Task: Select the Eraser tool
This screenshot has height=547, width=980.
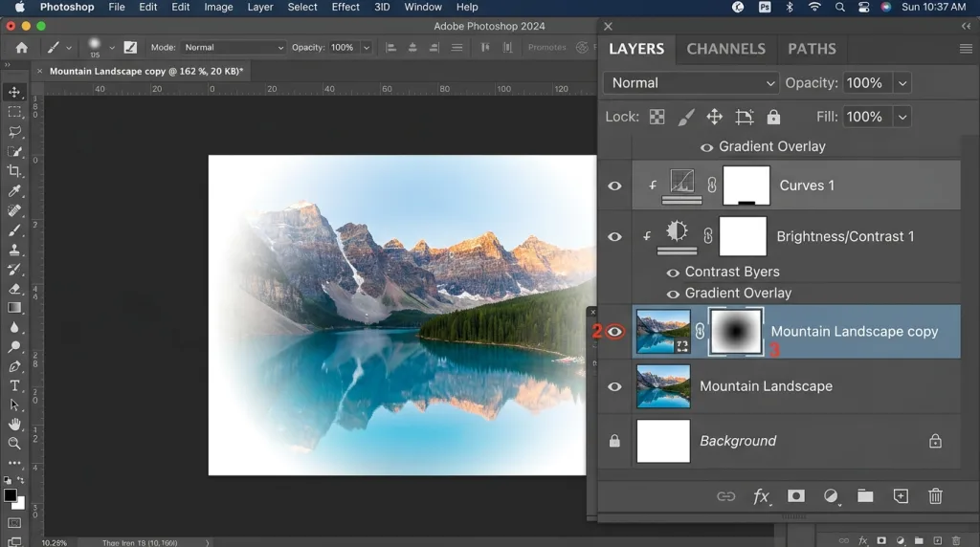Action: [x=14, y=289]
